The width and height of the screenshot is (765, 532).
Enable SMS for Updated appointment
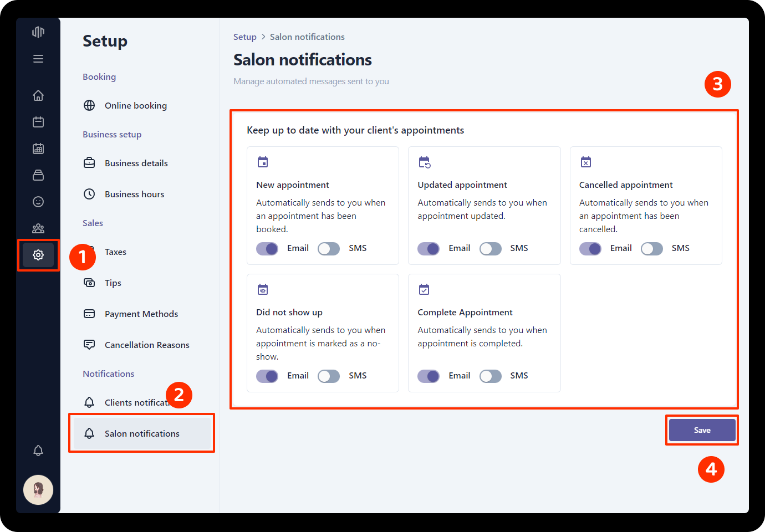pos(490,249)
